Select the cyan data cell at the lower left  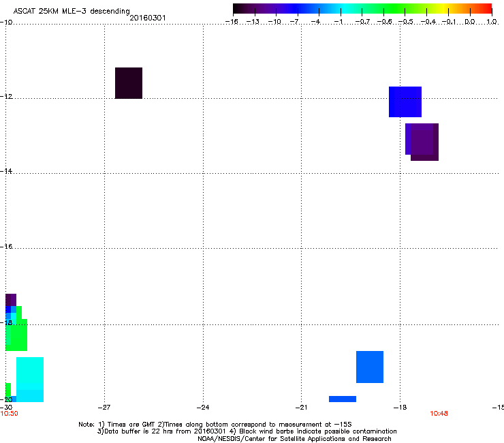click(30, 380)
